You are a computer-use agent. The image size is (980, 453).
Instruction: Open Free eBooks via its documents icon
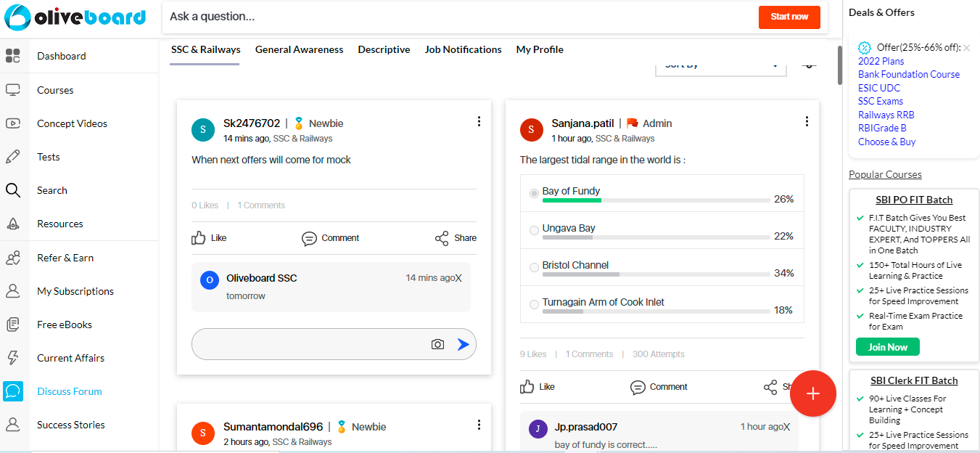[x=12, y=325]
